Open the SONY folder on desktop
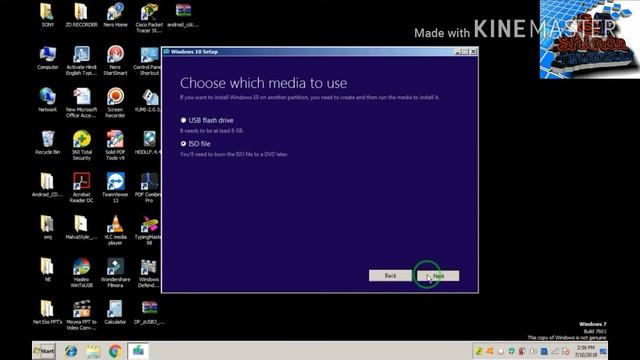The width and height of the screenshot is (640, 360). (x=47, y=15)
